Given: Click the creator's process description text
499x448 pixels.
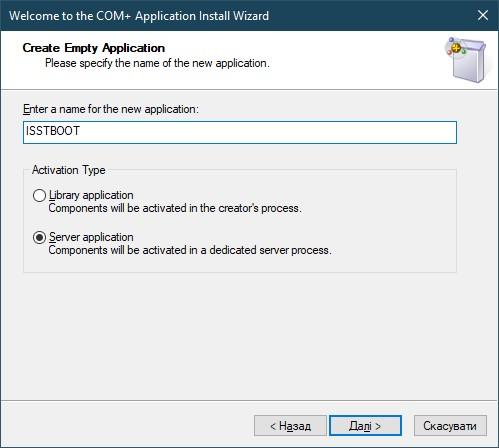Looking at the screenshot, I should pyautogui.click(x=175, y=208).
